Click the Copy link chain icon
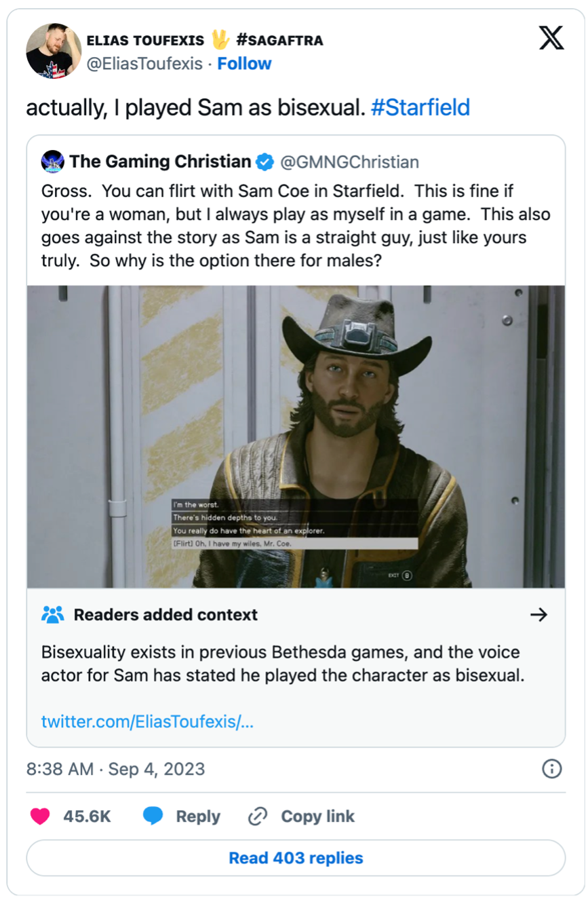588x904 pixels. 257,816
